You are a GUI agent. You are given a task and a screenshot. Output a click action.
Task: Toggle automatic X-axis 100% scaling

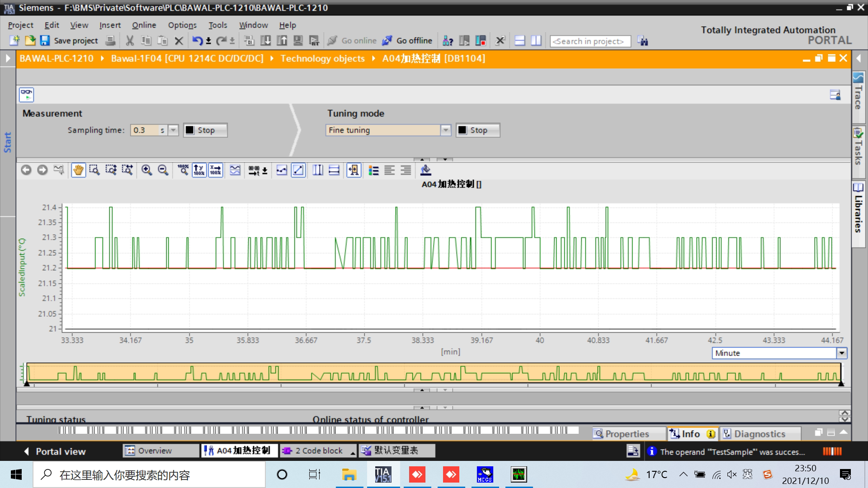(216, 170)
